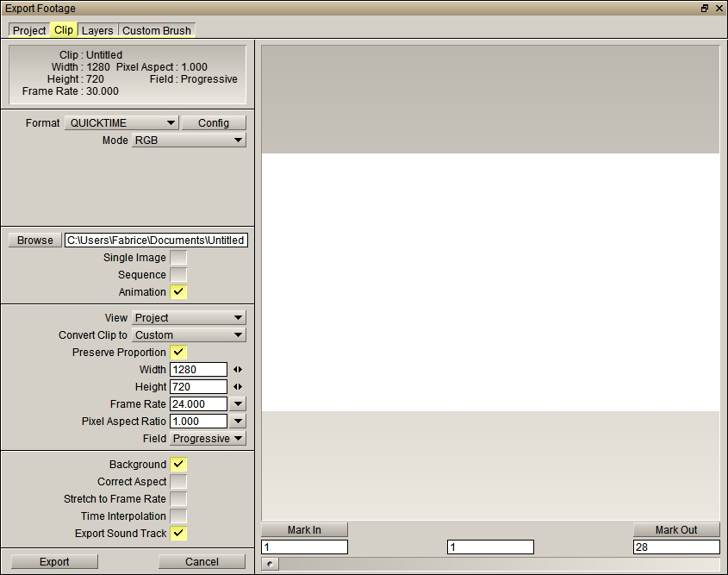Viewport: 728px width, 575px height.
Task: Enable the Time Interpolation checkbox
Action: [178, 516]
